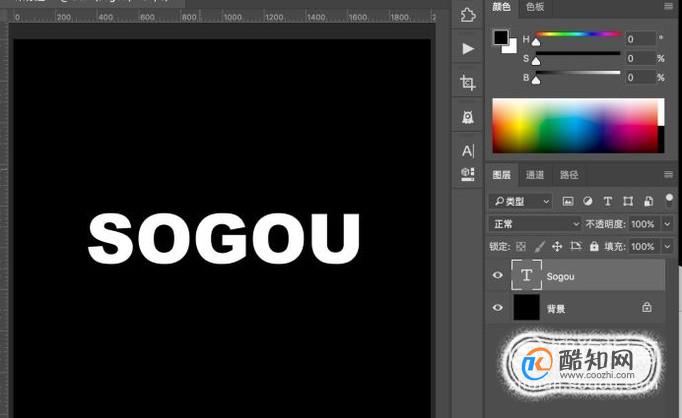Open the puzzle-piece plugin panel icon
The image size is (682, 418).
point(468,15)
